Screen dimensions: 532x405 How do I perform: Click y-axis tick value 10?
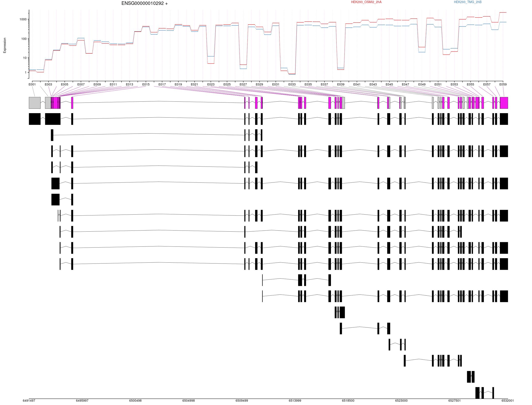[25, 58]
